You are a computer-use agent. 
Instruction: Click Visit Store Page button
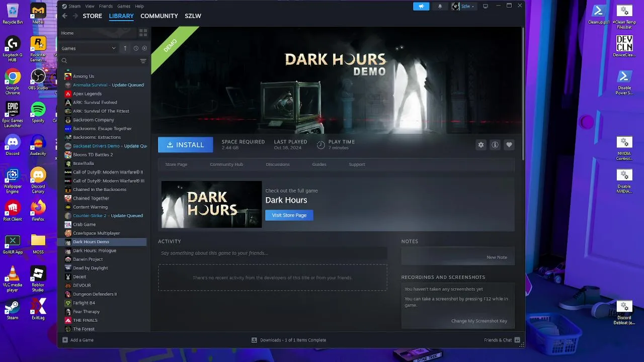click(x=289, y=215)
